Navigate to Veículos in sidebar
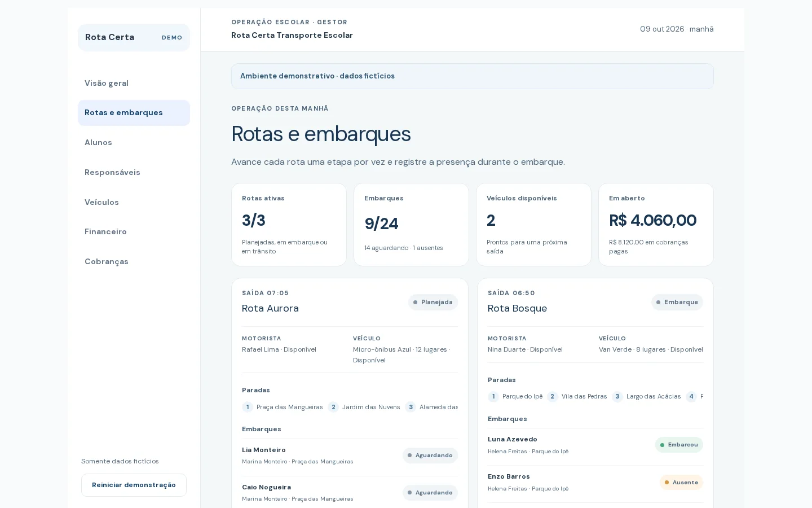812x508 pixels. pos(134,202)
